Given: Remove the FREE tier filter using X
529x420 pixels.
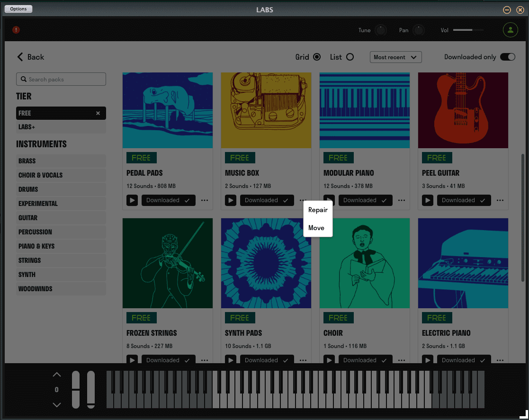Looking at the screenshot, I should tap(98, 113).
